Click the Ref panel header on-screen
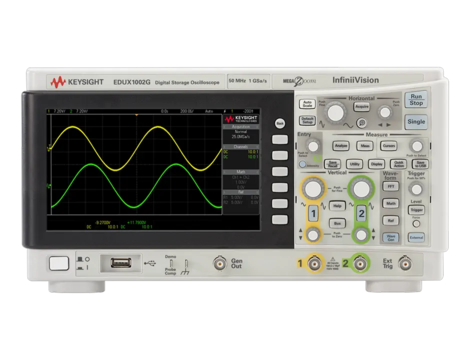 pos(241,192)
